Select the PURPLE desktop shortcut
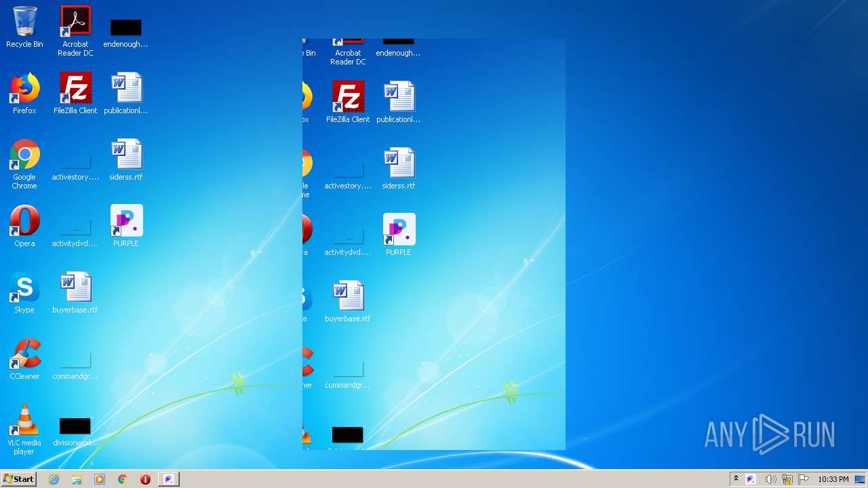868x488 pixels. pyautogui.click(x=126, y=226)
